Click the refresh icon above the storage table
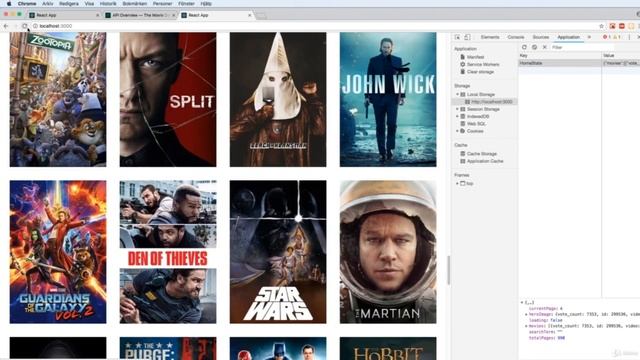This screenshot has width=640, height=360. point(524,47)
